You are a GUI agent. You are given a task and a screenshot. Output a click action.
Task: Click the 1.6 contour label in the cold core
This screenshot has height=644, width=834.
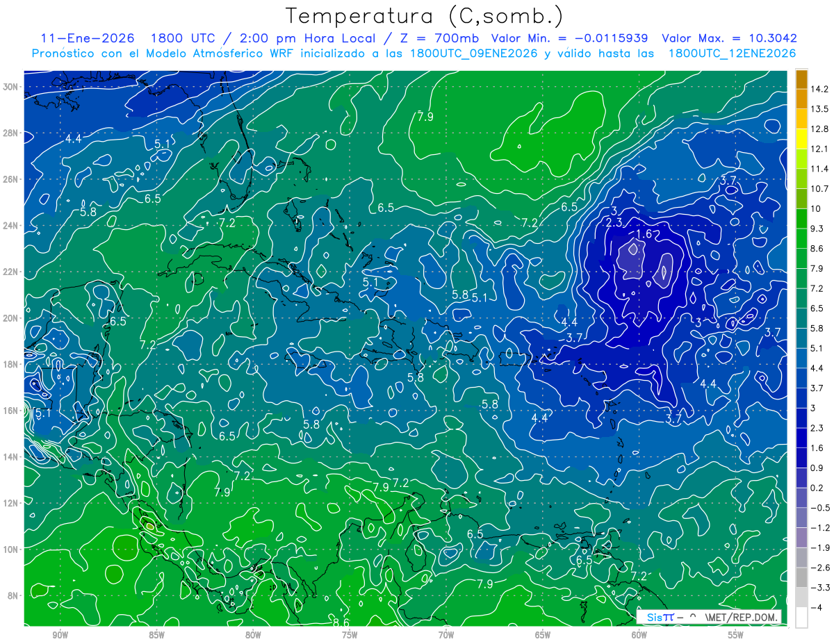point(644,234)
